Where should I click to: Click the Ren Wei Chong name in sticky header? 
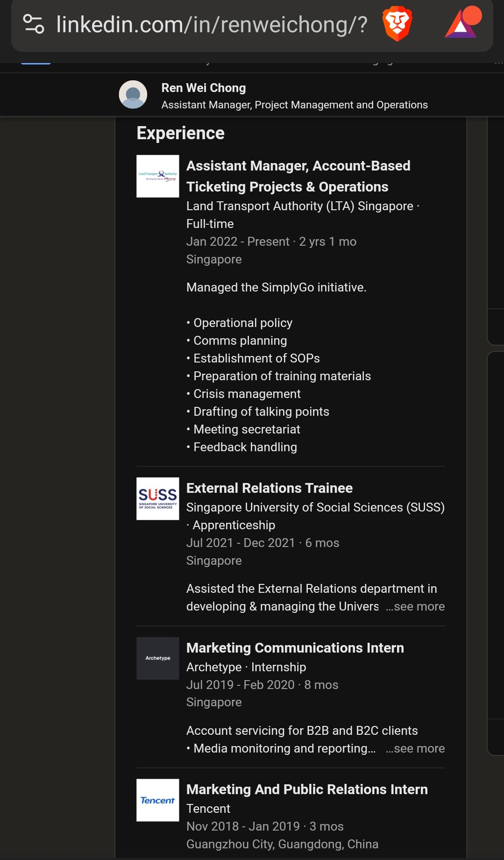pos(204,88)
